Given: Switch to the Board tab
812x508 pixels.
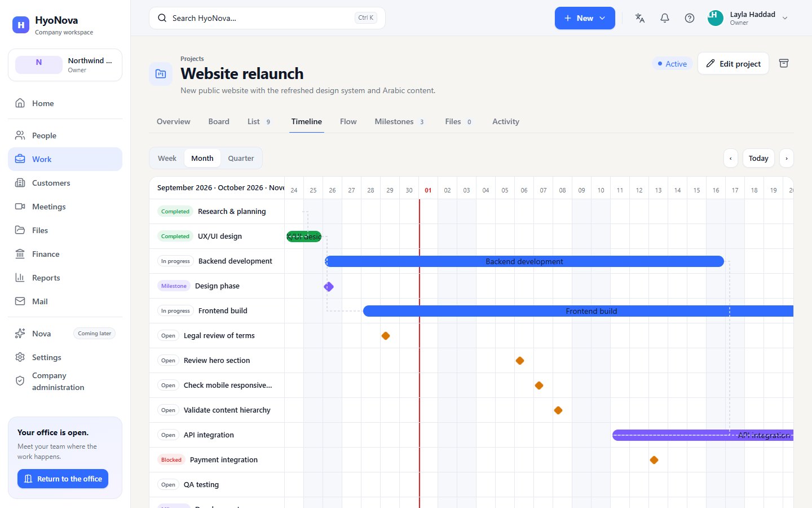Looking at the screenshot, I should click(219, 121).
